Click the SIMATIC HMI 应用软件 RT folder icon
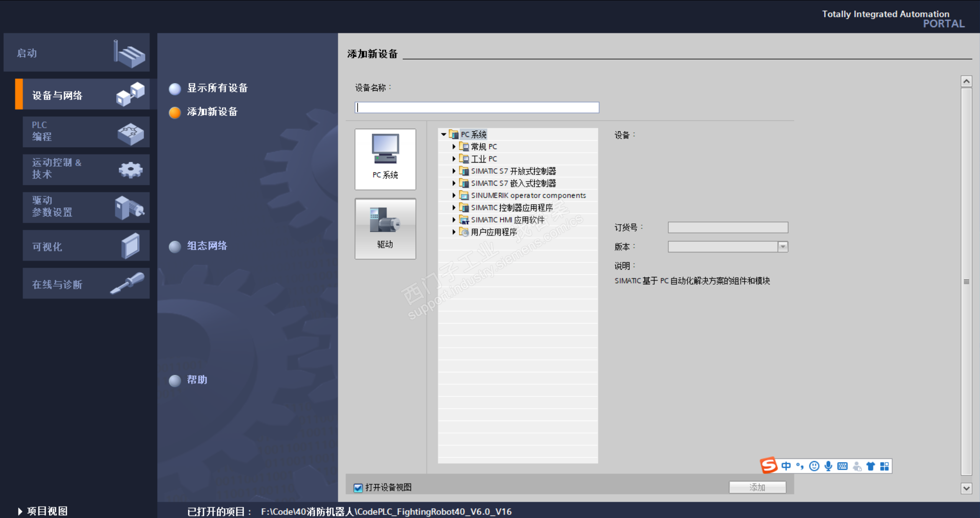 [x=464, y=220]
